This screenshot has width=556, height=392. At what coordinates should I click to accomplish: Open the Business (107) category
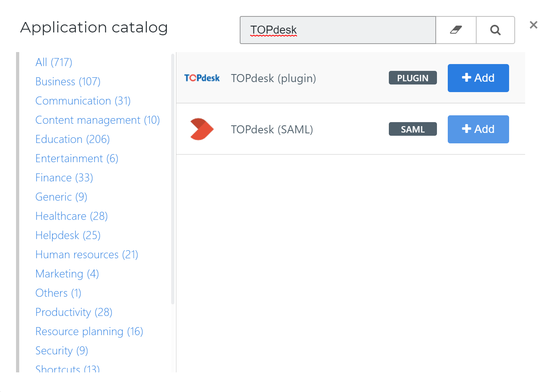68,82
